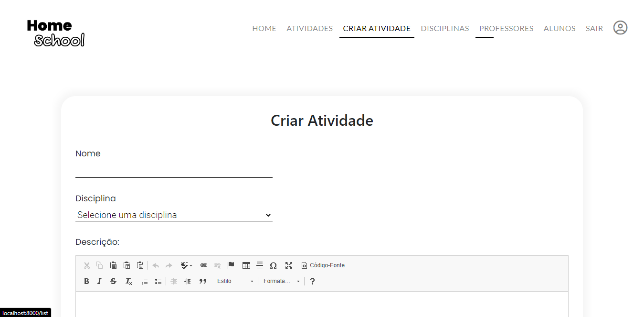Switch to the DISCIPLINAS menu item
644x317 pixels.
click(x=444, y=28)
